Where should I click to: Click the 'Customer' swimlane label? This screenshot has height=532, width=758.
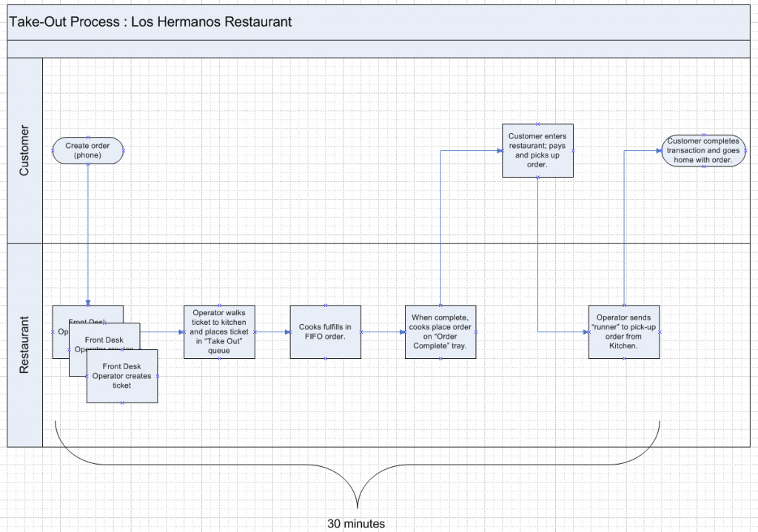(x=25, y=151)
